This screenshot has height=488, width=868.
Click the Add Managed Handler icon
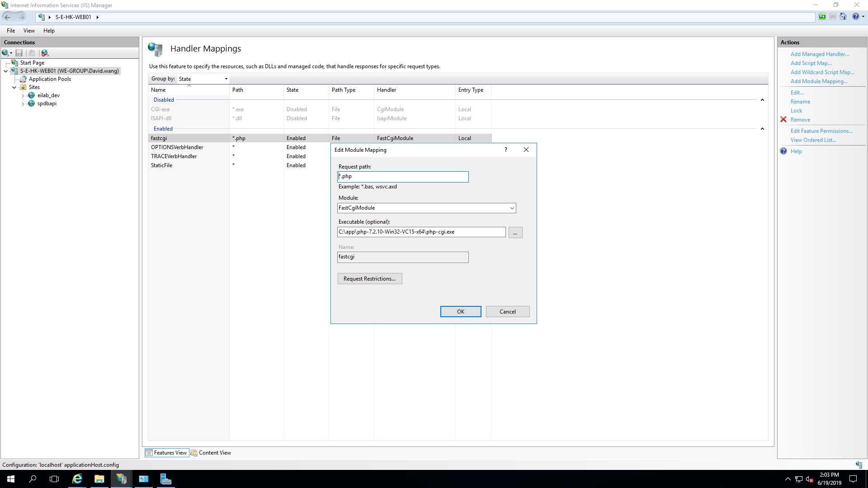point(819,54)
